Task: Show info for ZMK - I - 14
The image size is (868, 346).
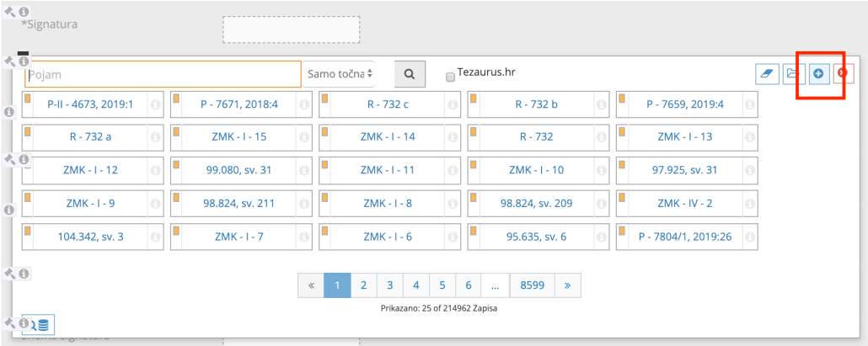Action: point(453,137)
